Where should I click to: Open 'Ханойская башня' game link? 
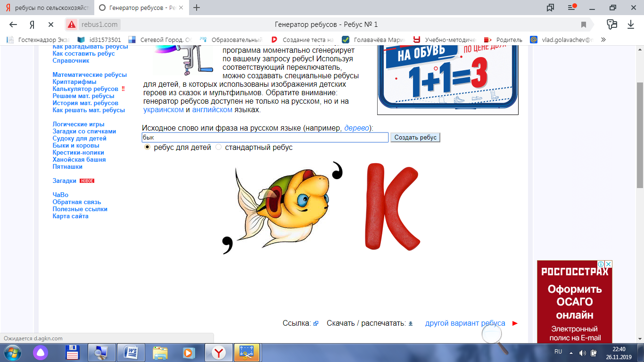(x=79, y=160)
